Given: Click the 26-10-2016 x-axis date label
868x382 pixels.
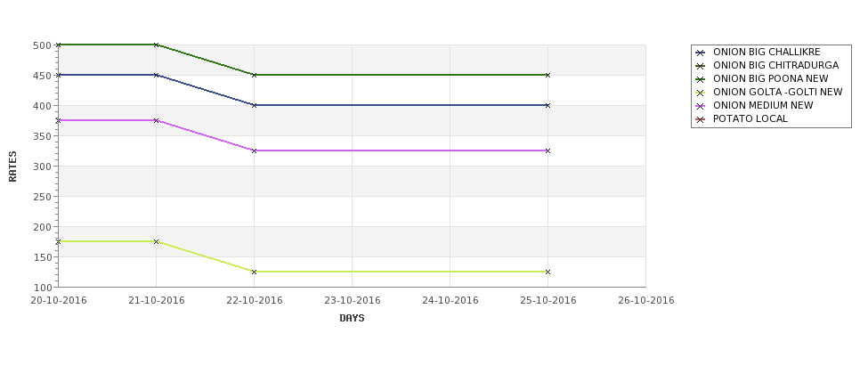Looking at the screenshot, I should [646, 301].
